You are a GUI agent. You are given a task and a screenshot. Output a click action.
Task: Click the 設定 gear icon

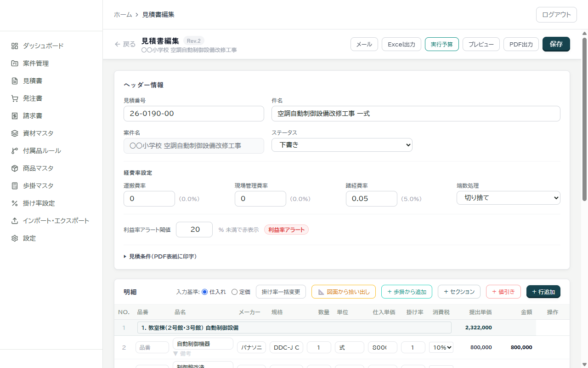[x=15, y=238]
